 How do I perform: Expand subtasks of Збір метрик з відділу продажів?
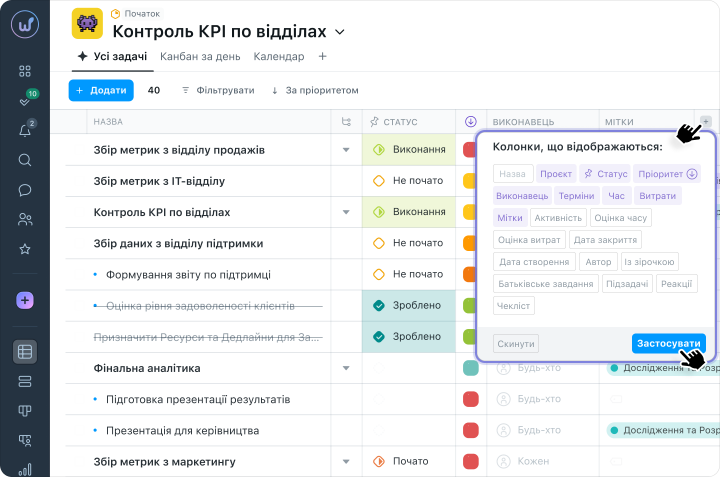[346, 150]
